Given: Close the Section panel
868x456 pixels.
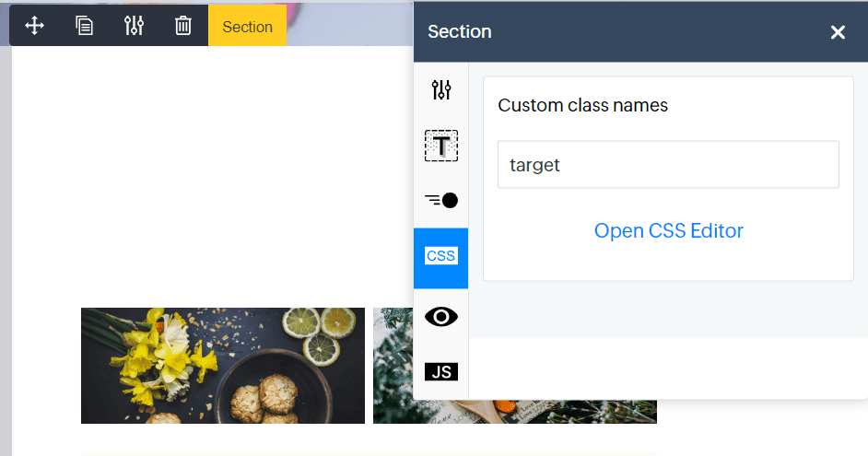Looking at the screenshot, I should (838, 32).
